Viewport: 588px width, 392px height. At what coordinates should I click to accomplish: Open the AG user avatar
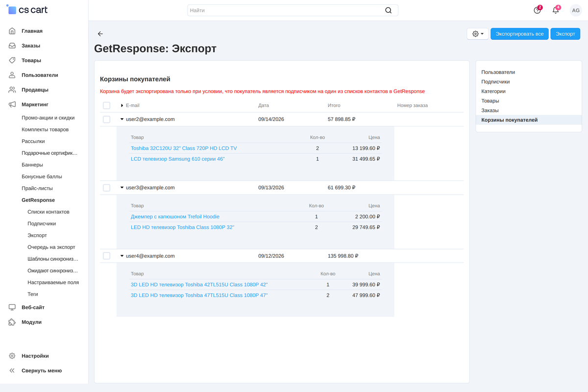(576, 10)
